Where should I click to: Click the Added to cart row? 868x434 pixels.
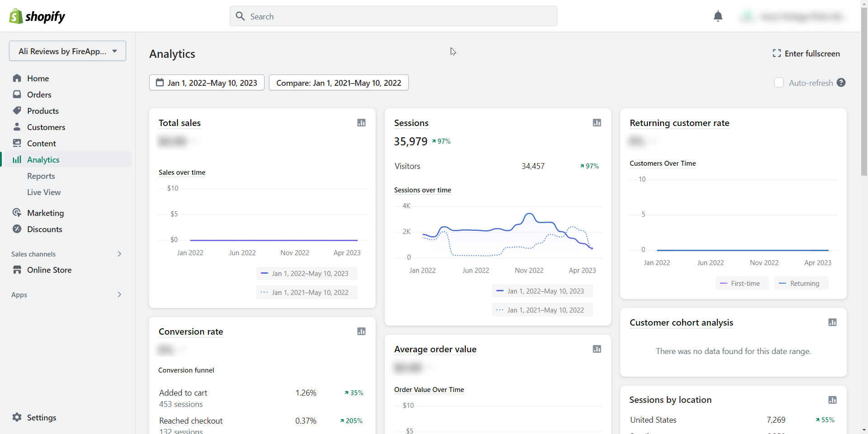coord(261,398)
